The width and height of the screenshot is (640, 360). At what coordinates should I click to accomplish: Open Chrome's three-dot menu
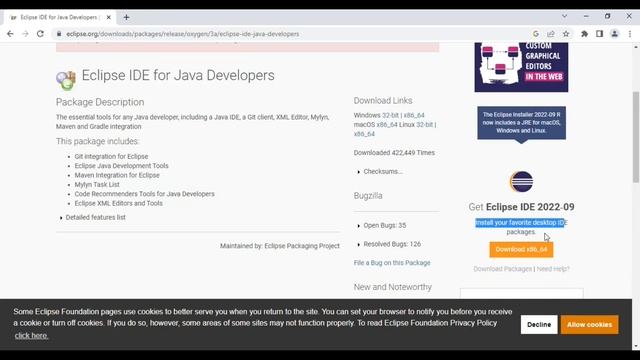tap(630, 34)
